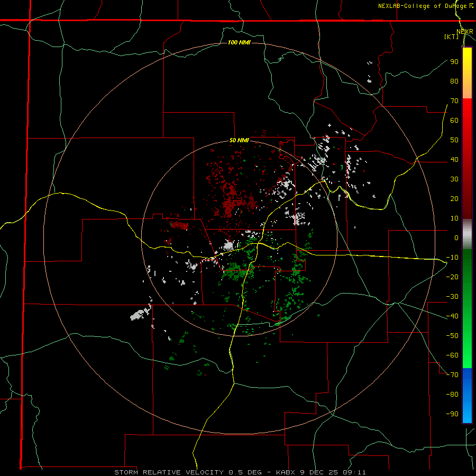Click the -20 knot label on color scale
This screenshot has height=476, width=476.
pyautogui.click(x=452, y=277)
